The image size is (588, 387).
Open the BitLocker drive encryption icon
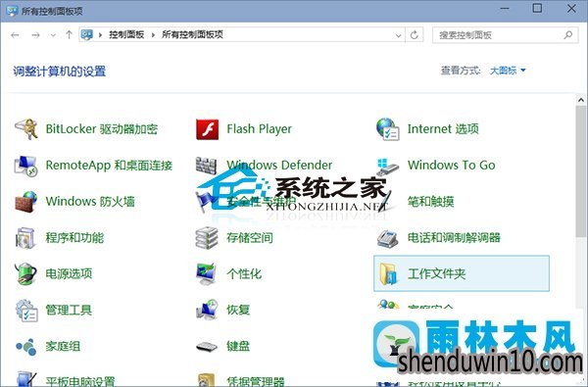coord(25,129)
